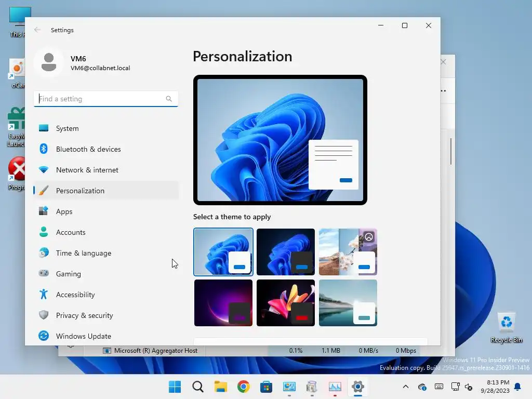Open the Bluetooth & devices icon
Image resolution: width=532 pixels, height=399 pixels.
[x=44, y=149]
